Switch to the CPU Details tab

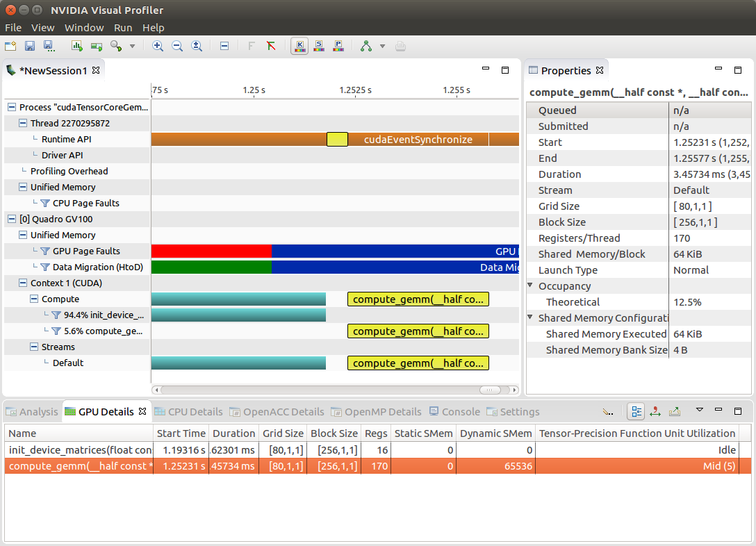(x=188, y=411)
